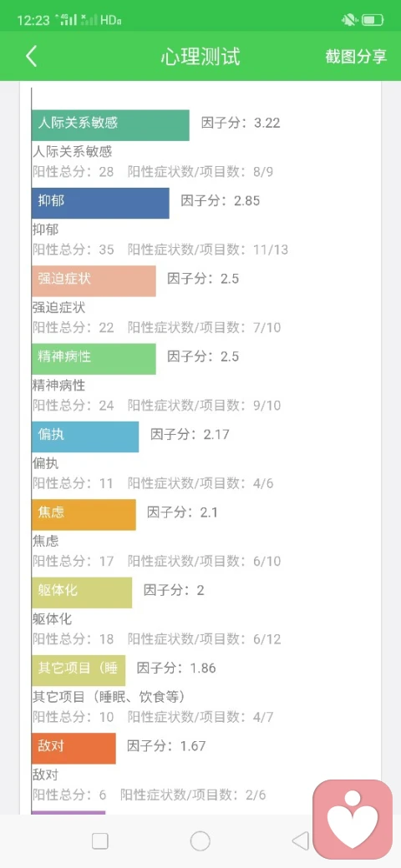Viewport: 401px width, 868px height.
Task: Select the olive 躯体化 bar
Action: pos(82,593)
